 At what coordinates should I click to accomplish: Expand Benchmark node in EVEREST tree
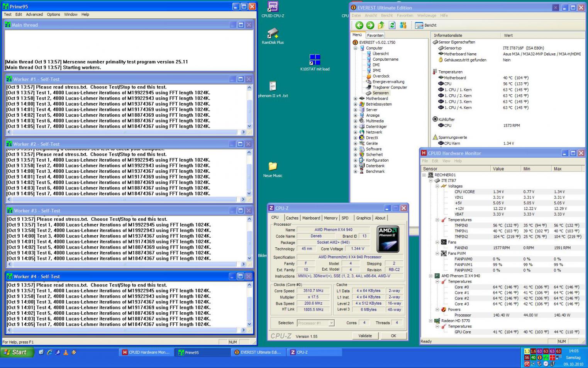coord(356,171)
